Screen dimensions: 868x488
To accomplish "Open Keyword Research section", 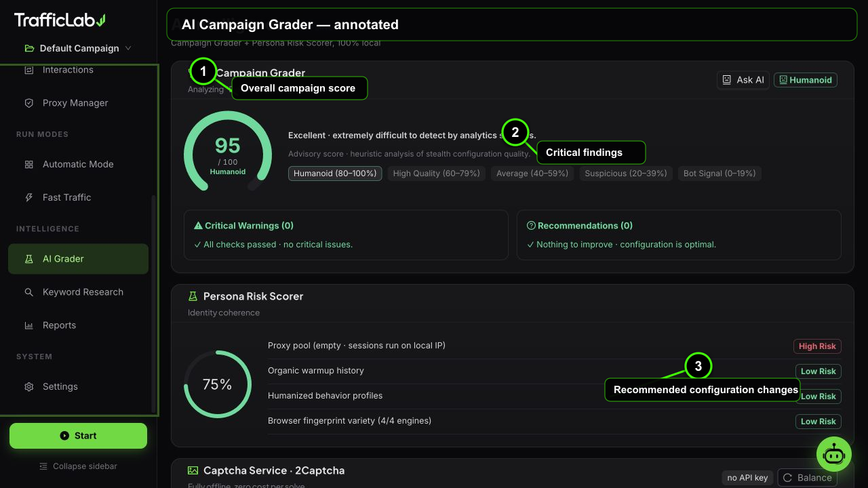I will pyautogui.click(x=78, y=292).
